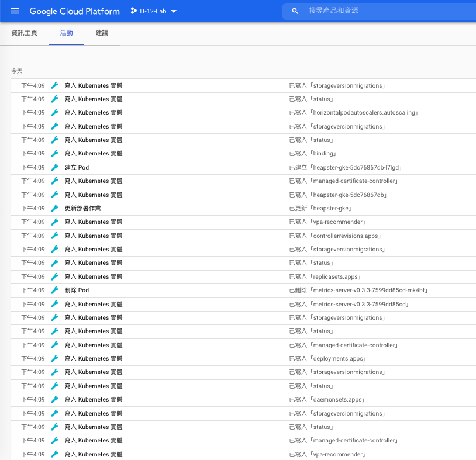The image size is (476, 460).
Task: Select 已寫入「daemonsets.apps」 text
Action: (x=327, y=400)
